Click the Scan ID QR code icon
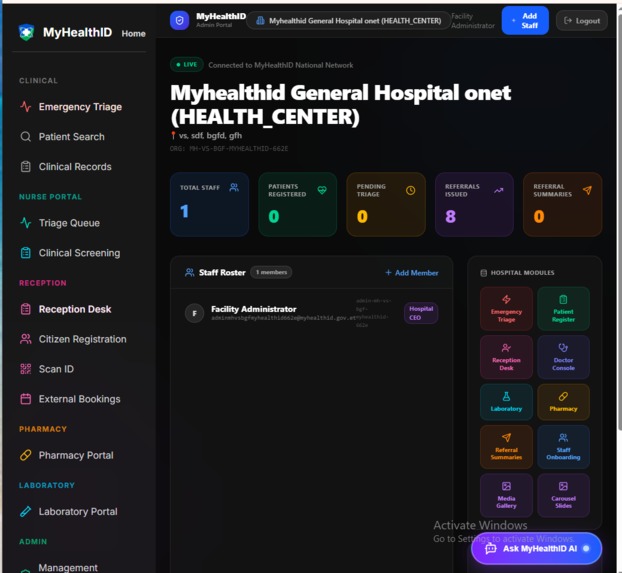Image resolution: width=622 pixels, height=573 pixels. point(26,369)
